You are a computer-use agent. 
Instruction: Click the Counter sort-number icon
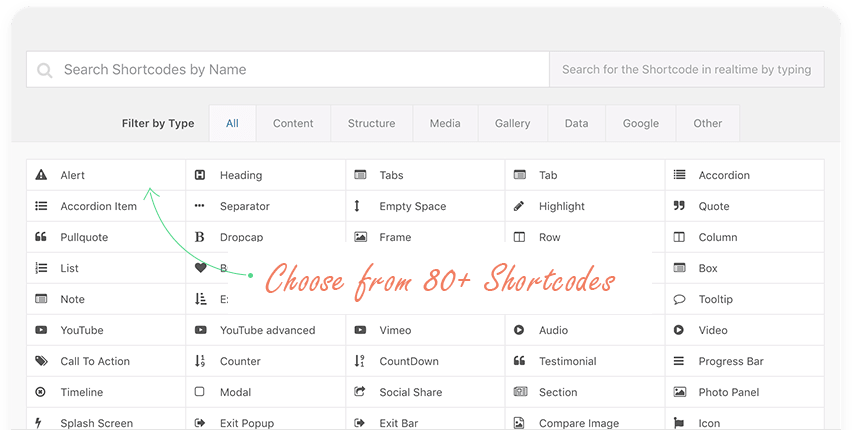[200, 361]
